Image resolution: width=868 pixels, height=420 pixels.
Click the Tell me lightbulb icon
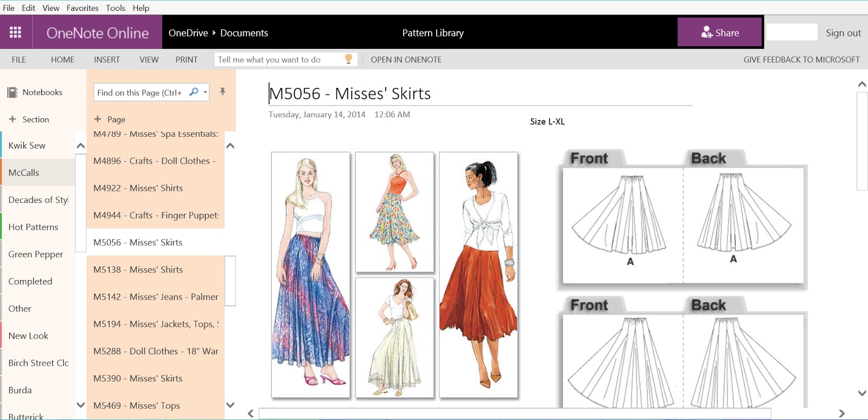[x=349, y=59]
